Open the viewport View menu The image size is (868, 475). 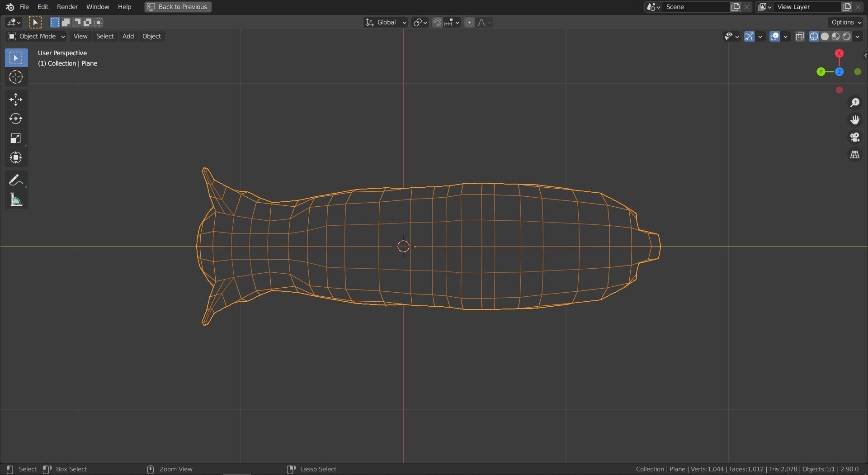pos(80,36)
